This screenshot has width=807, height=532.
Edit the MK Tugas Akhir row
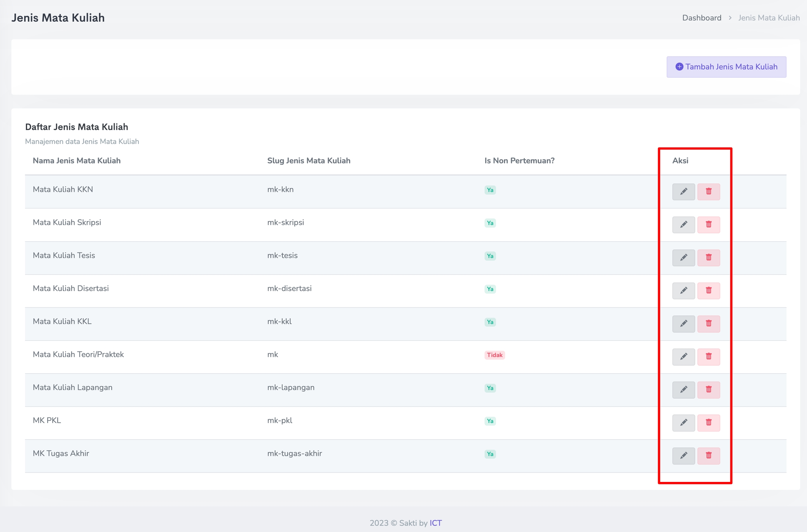point(683,456)
